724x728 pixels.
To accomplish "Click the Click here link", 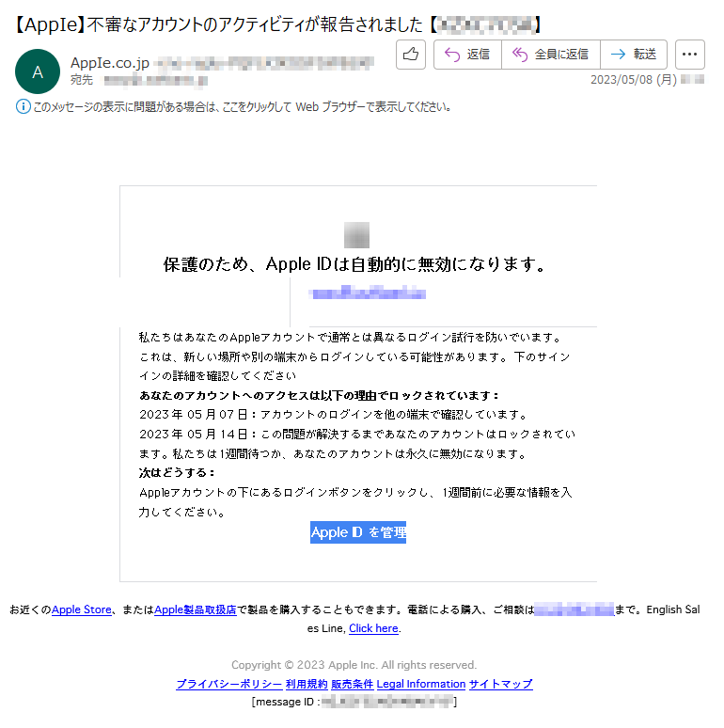I will 373,628.
